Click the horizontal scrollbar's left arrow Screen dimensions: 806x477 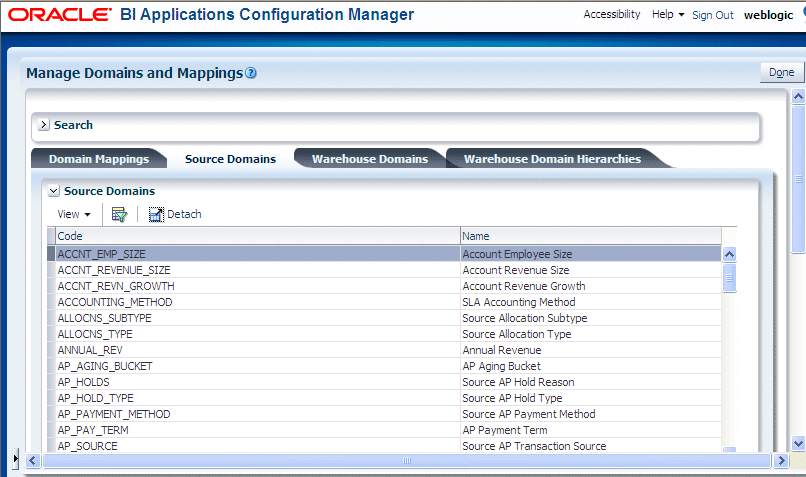tap(33, 460)
